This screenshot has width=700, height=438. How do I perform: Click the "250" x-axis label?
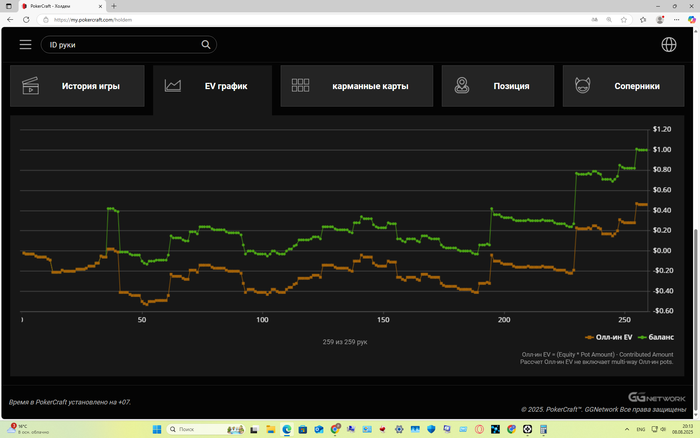pos(625,320)
